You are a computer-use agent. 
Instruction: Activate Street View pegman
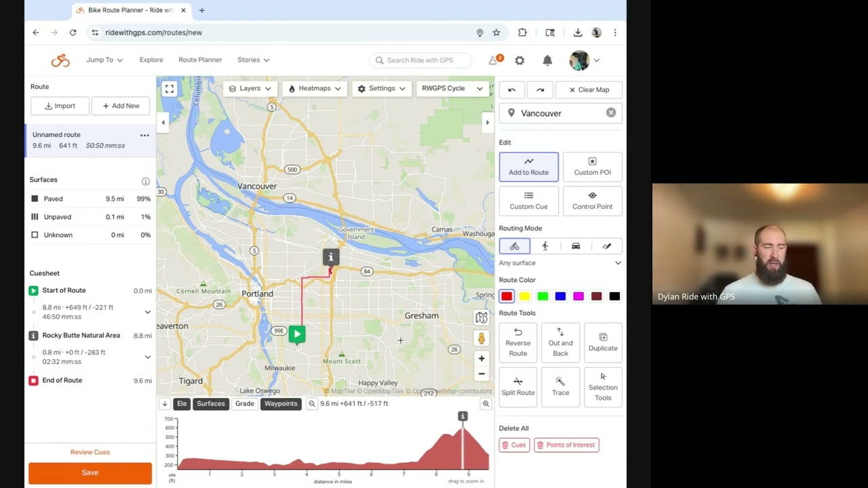[x=481, y=338]
